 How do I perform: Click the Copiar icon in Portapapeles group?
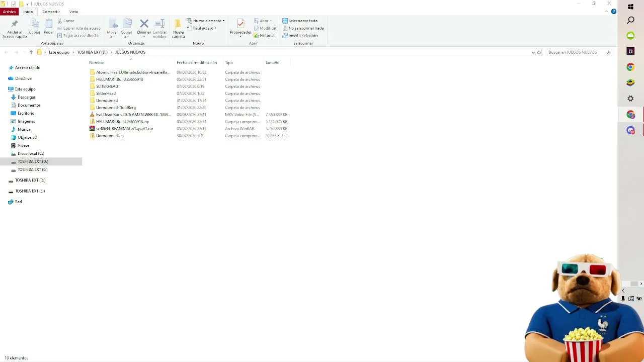point(34,24)
